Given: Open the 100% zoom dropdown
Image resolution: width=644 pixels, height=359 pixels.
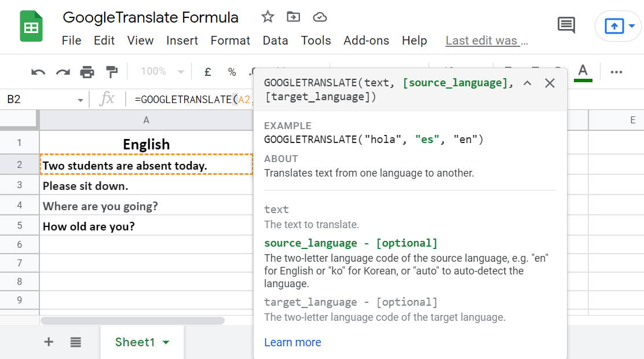Looking at the screenshot, I should [163, 72].
